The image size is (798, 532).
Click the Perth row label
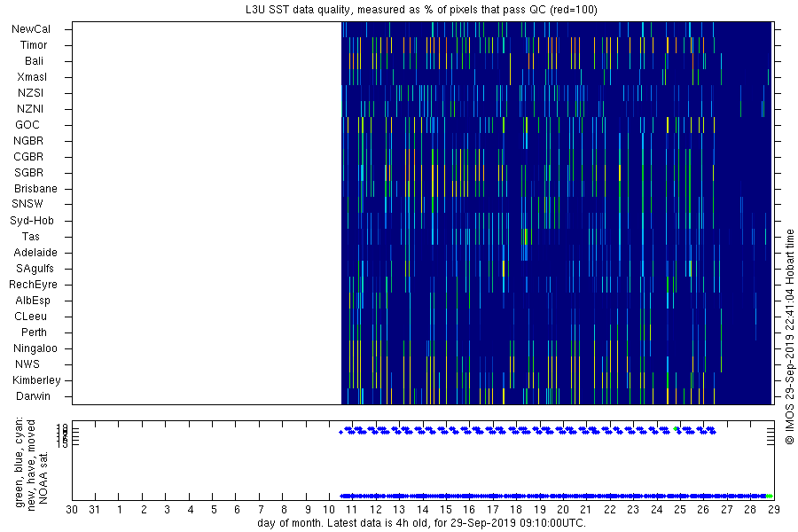coord(34,332)
